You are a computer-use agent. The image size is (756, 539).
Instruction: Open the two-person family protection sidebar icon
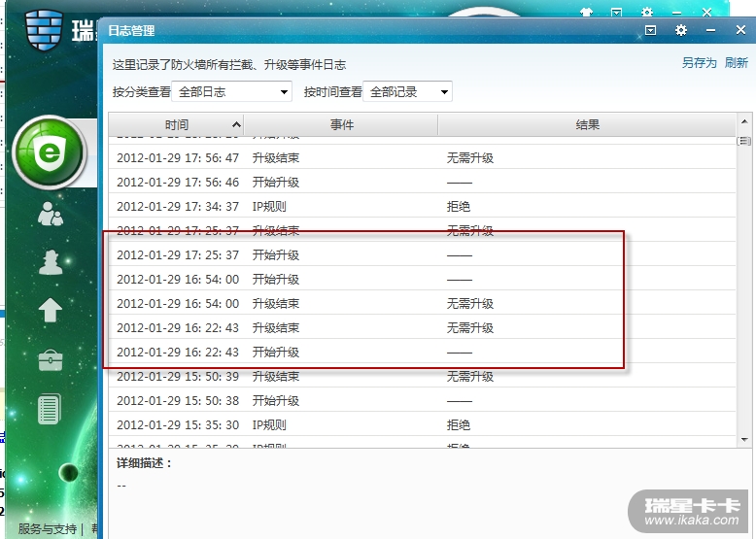pyautogui.click(x=51, y=214)
